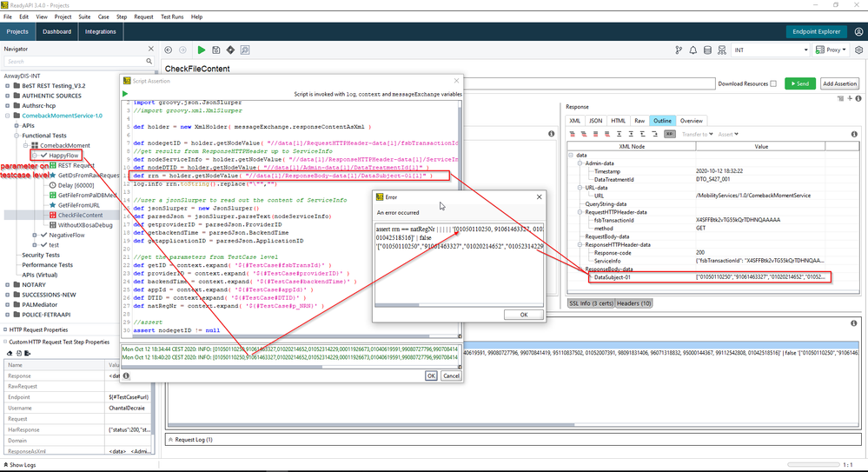868x472 pixels.
Task: Toggle the Download Resources checkbox
Action: (x=773, y=83)
